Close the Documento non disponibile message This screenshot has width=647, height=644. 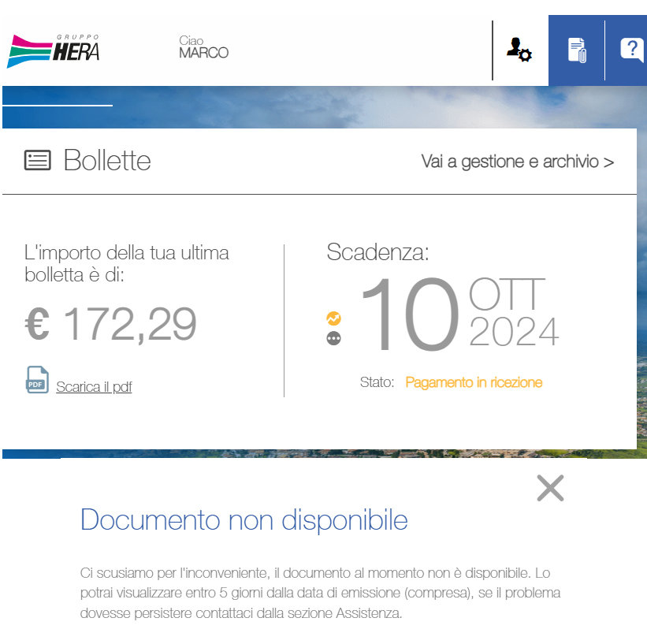(x=550, y=488)
